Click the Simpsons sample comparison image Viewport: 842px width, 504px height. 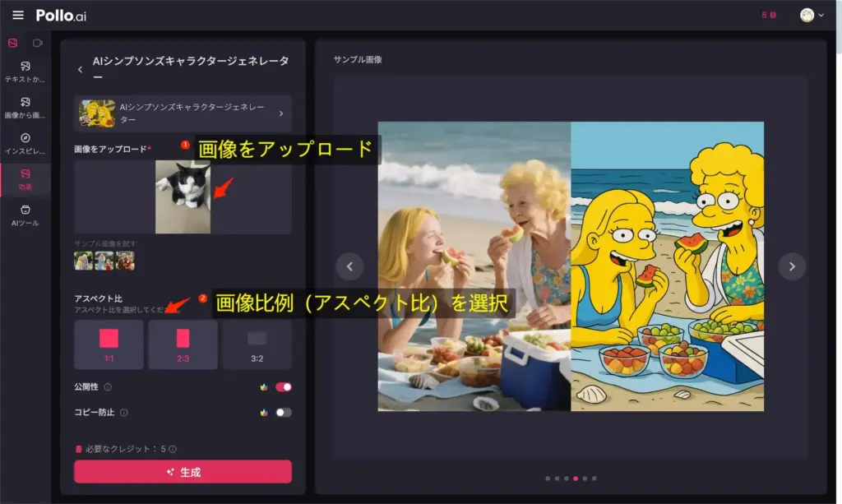point(571,266)
